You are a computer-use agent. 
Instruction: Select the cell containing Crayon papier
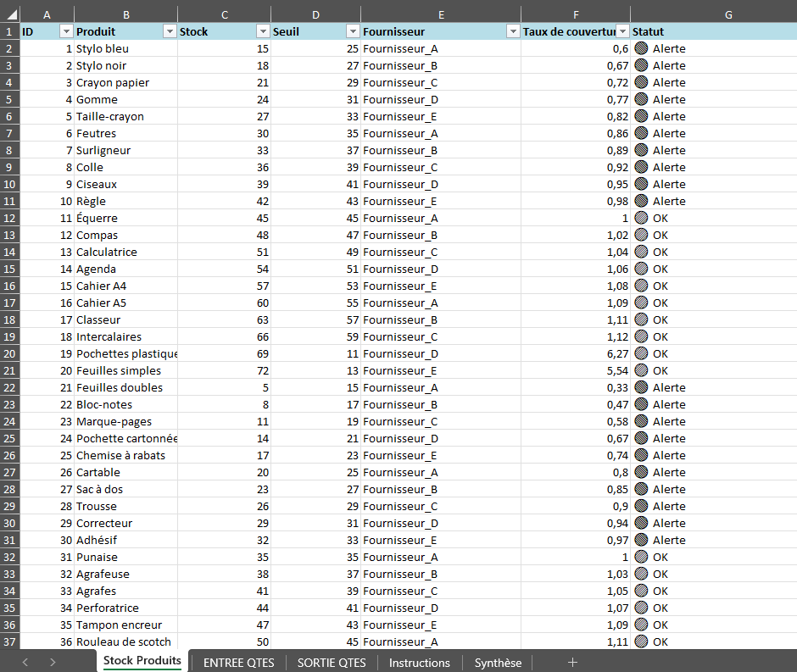[x=126, y=82]
